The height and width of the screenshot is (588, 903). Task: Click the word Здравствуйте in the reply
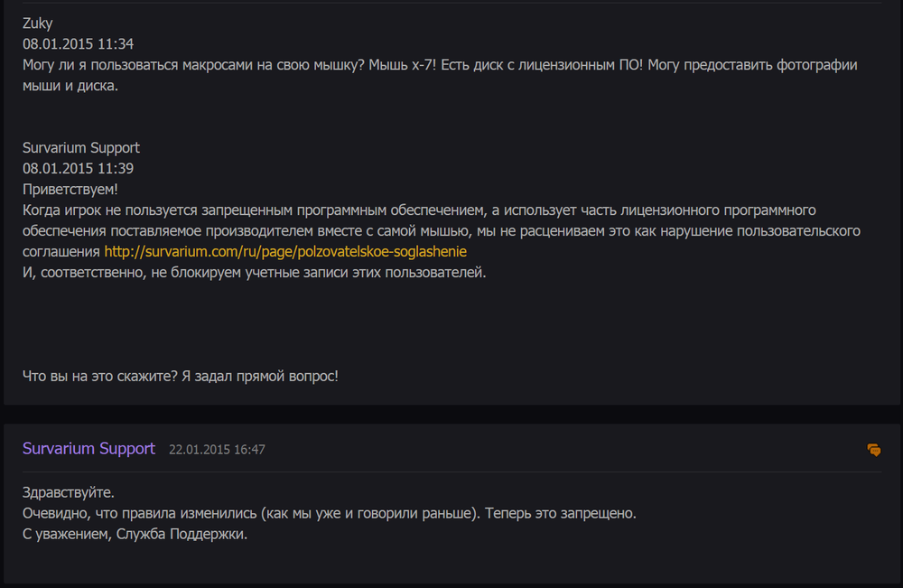pyautogui.click(x=69, y=493)
